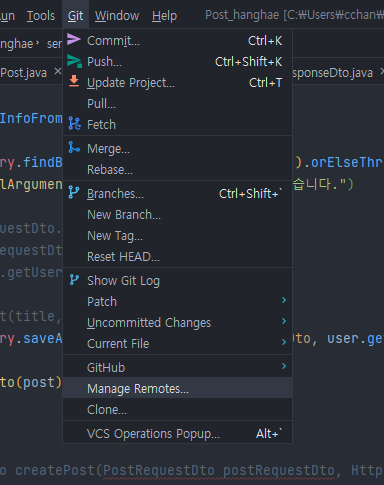The width and height of the screenshot is (384, 485).
Task: Open the Window menu
Action: pyautogui.click(x=117, y=16)
